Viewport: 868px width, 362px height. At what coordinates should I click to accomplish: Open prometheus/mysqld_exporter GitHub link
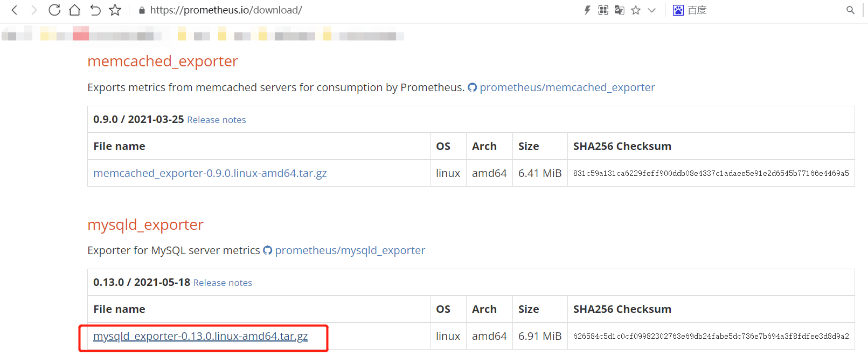(x=350, y=250)
